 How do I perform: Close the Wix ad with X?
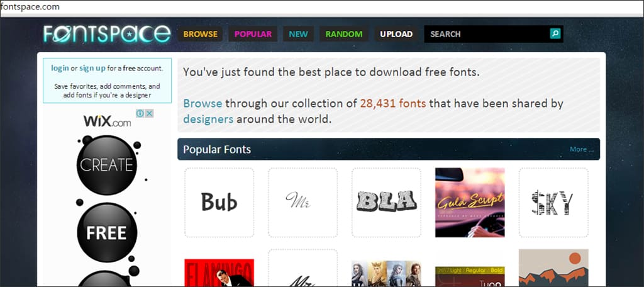coord(150,113)
